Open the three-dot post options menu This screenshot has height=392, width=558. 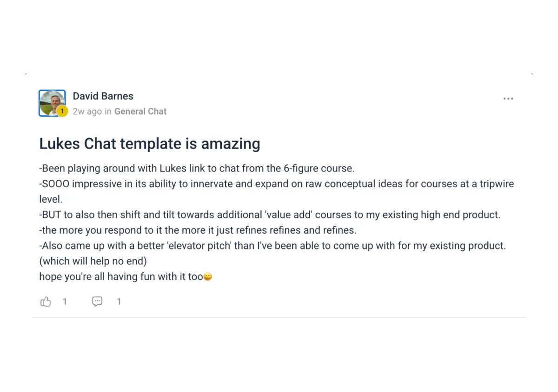tap(508, 98)
